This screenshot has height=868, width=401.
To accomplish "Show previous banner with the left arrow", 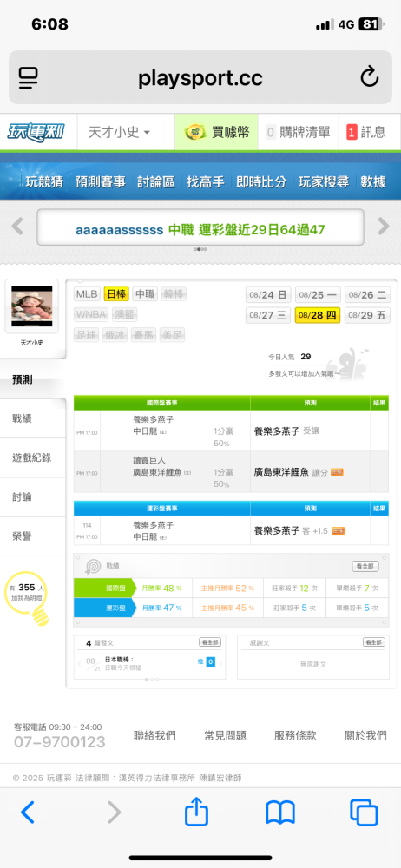I will (x=17, y=226).
